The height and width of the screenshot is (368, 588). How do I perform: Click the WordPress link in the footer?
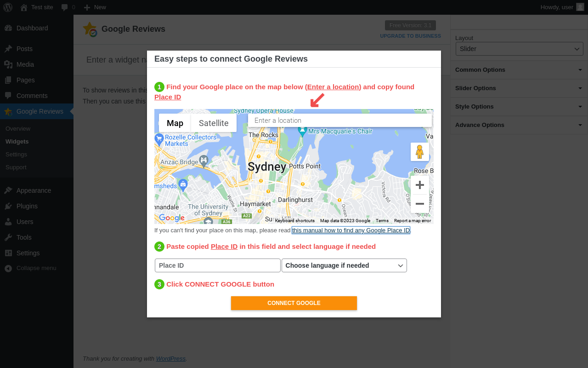click(171, 359)
